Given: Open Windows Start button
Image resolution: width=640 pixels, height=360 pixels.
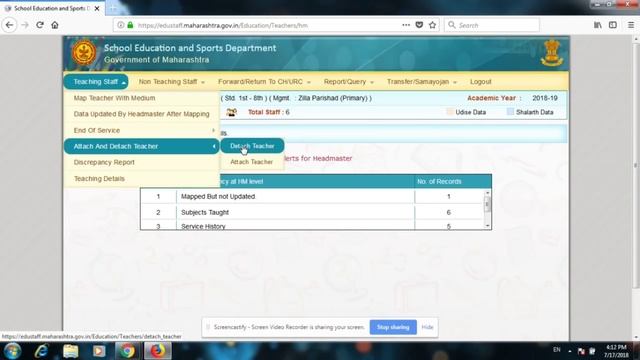Looking at the screenshot, I should tap(12, 351).
